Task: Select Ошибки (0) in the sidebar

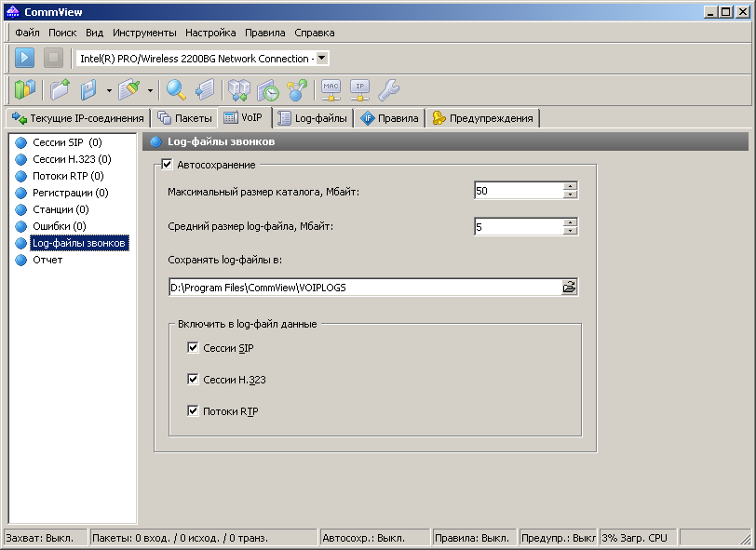Action: (60, 226)
